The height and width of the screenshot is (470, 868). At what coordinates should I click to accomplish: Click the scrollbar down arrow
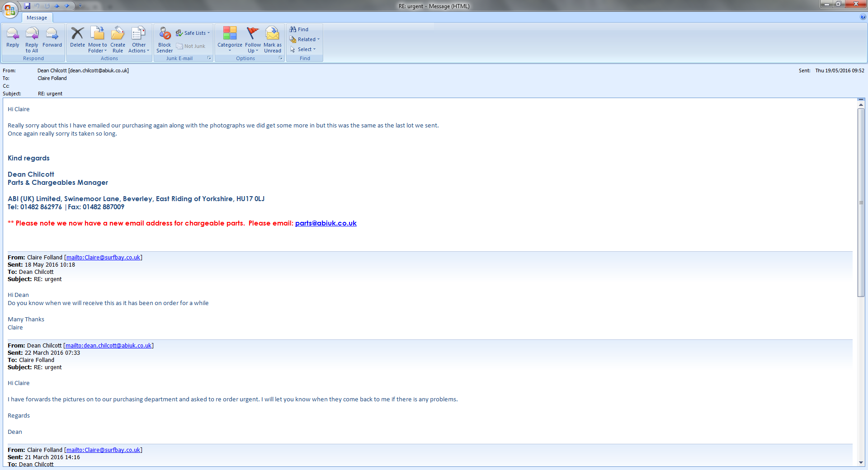pos(861,462)
